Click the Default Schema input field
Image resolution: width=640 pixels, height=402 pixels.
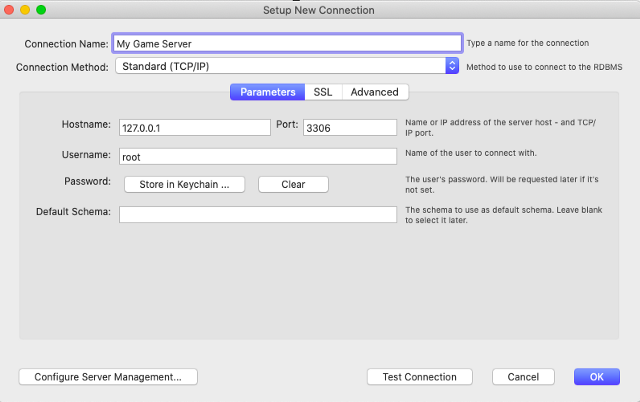pyautogui.click(x=258, y=214)
